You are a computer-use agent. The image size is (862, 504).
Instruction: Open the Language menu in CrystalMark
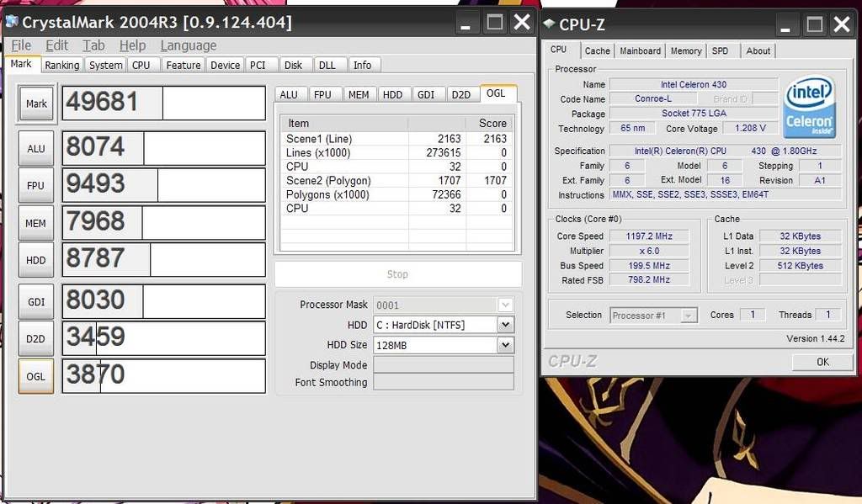coord(188,45)
